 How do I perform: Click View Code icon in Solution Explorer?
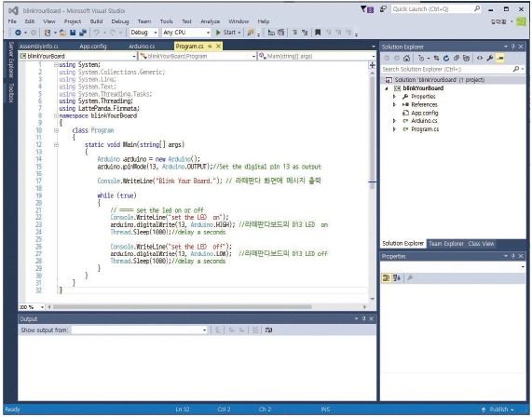[480, 59]
